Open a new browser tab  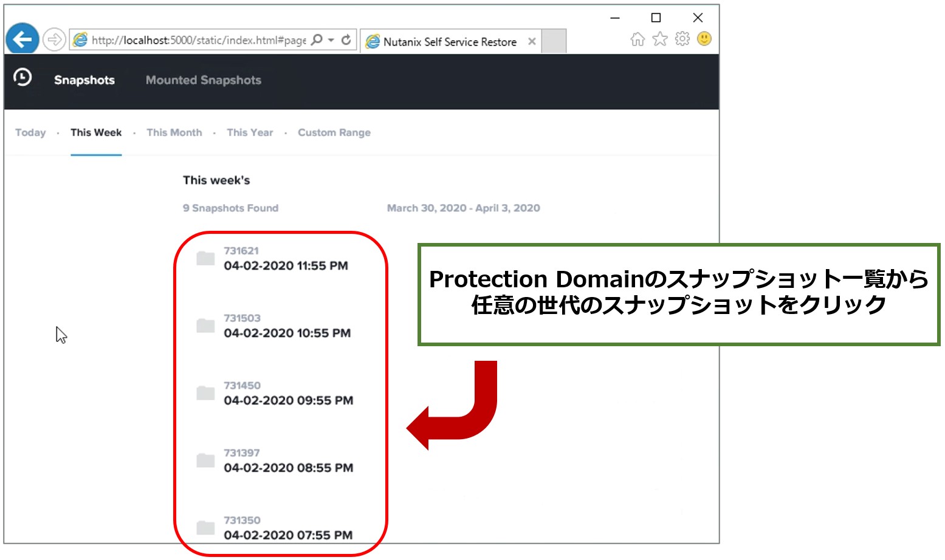point(554,41)
